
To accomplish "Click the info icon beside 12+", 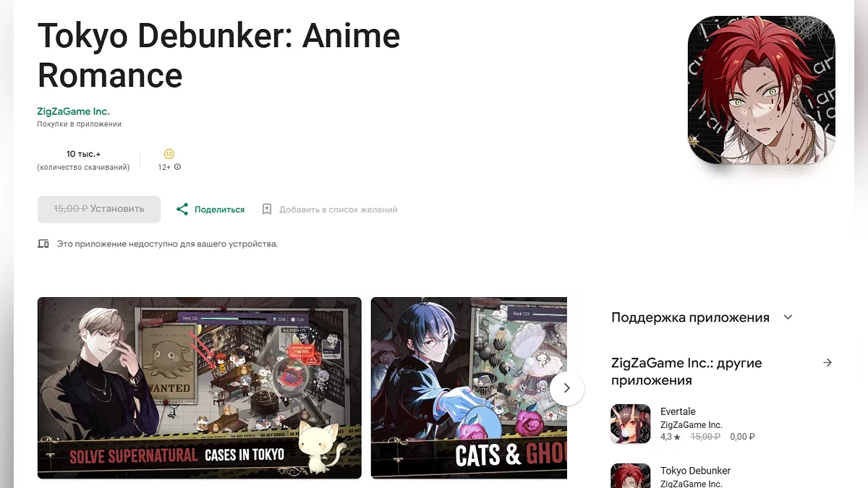I will point(177,167).
